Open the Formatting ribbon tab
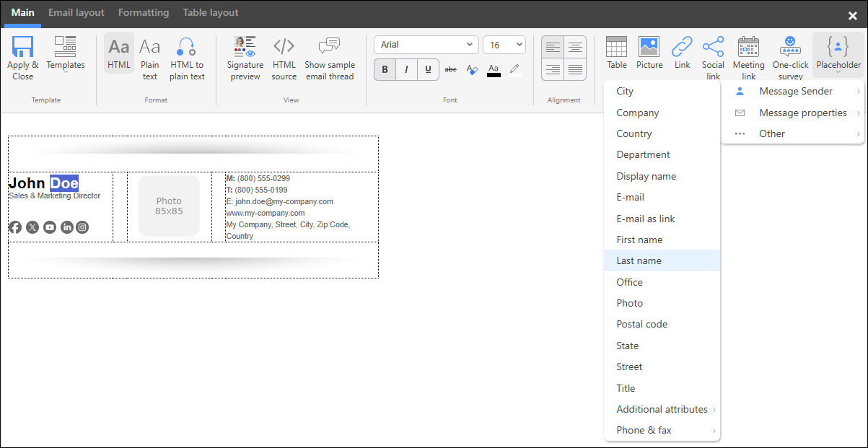Viewport: 868px width, 448px height. tap(143, 12)
